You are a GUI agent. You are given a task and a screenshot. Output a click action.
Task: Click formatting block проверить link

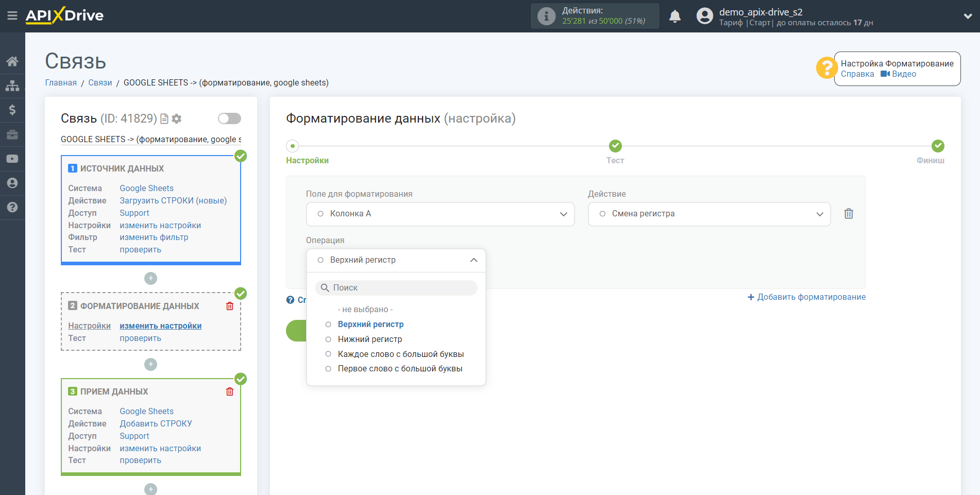point(140,338)
